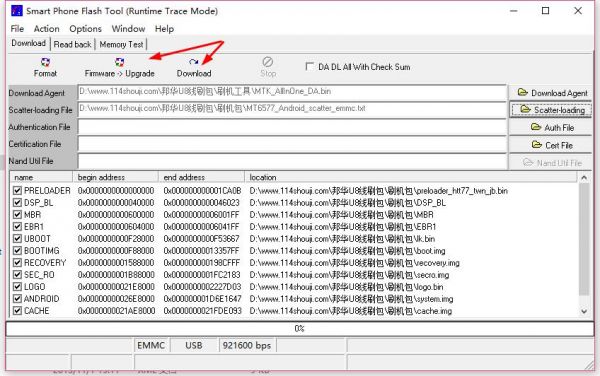Click the partition list's down arrow
The image size is (600, 376).
click(x=584, y=311)
